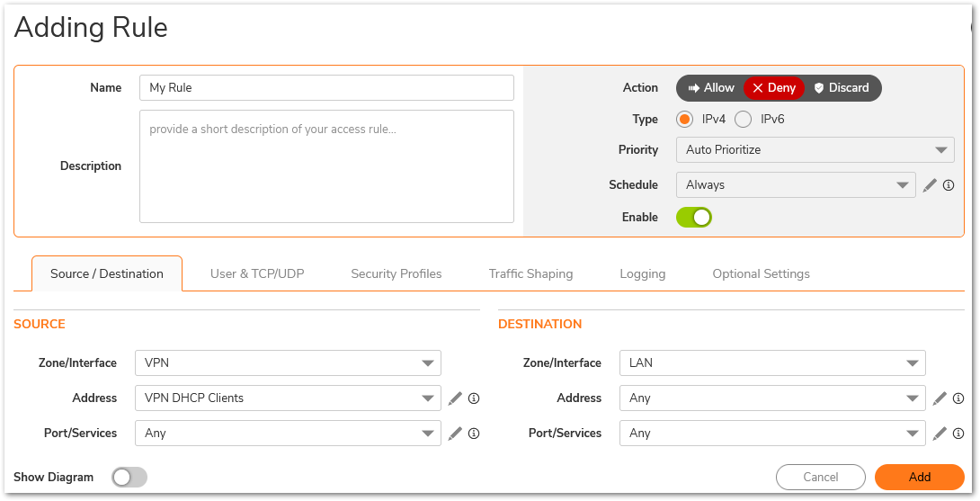Click the orange Add button
Image resolution: width=980 pixels, height=501 pixels.
[x=919, y=478]
